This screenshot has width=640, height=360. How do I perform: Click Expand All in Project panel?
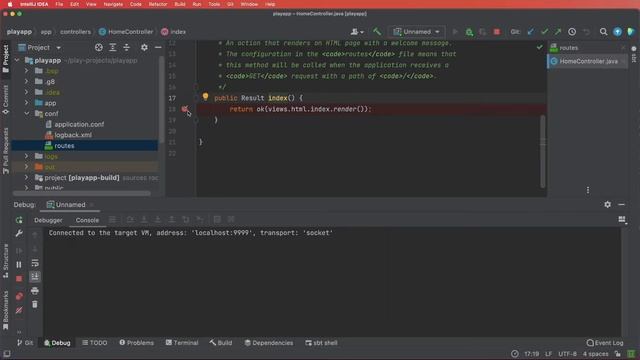(x=113, y=47)
